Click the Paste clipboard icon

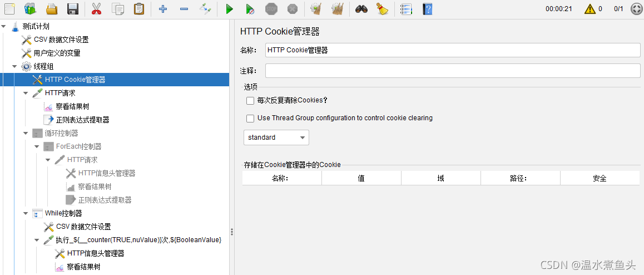(x=139, y=8)
